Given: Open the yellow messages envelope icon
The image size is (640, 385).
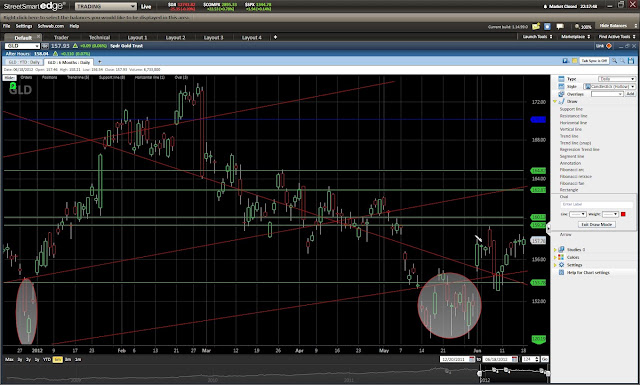Looking at the screenshot, I should tap(536, 26).
